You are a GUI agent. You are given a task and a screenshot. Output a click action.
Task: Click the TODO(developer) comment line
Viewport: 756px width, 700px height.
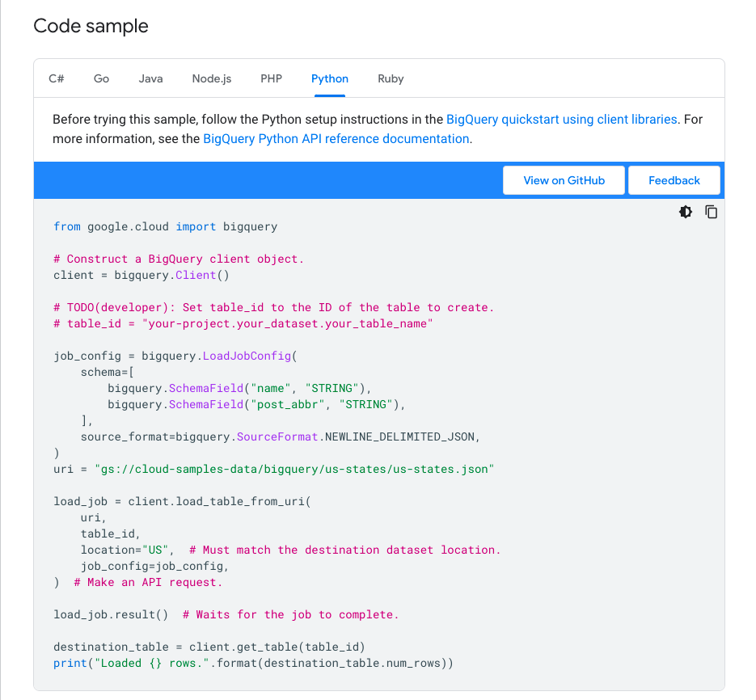273,307
